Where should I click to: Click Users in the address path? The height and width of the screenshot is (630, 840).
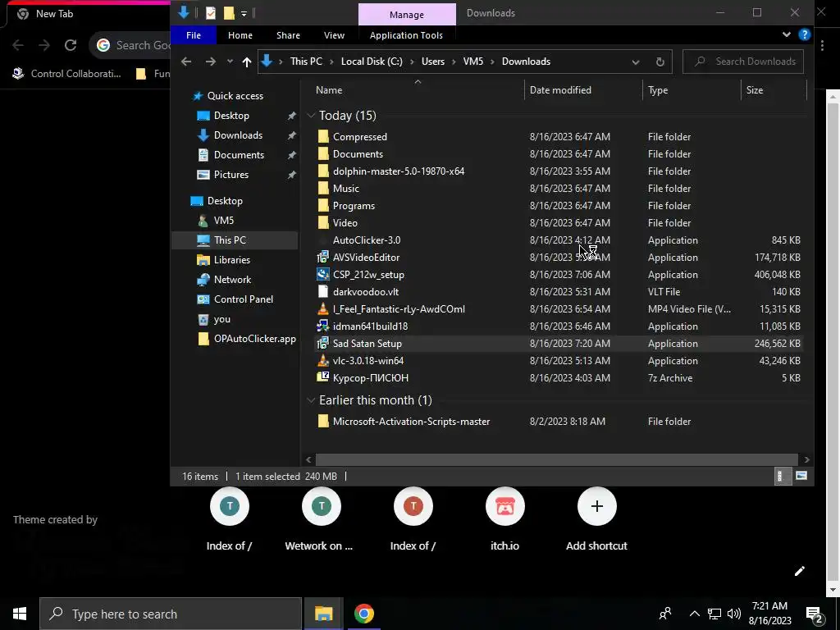click(x=433, y=62)
